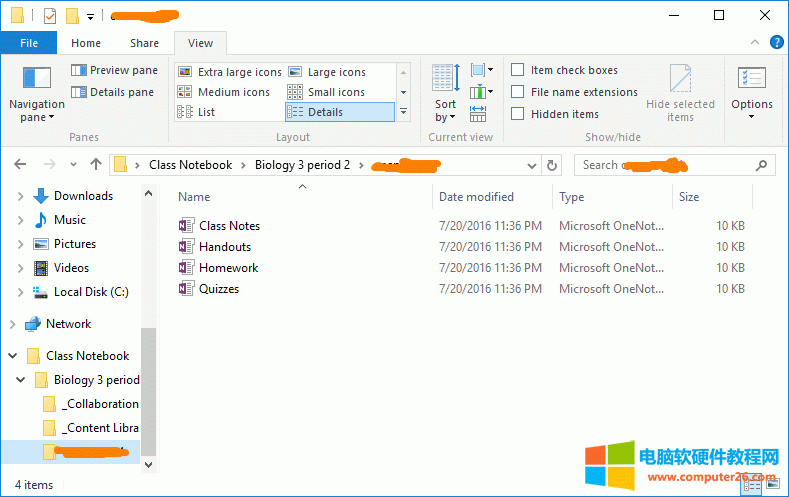789x497 pixels.
Task: Open the Class Notes OneNote file
Action: click(229, 226)
